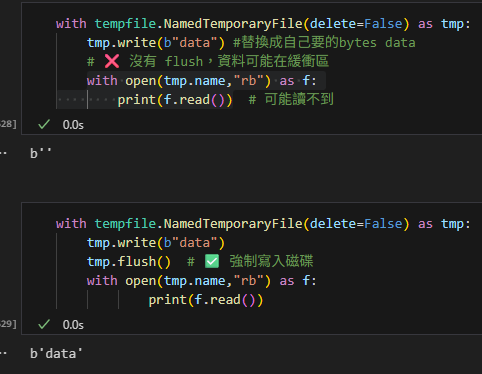Click the comment #替換成自己要的bytes data
Viewport: 482px width, 374px height.
324,43
